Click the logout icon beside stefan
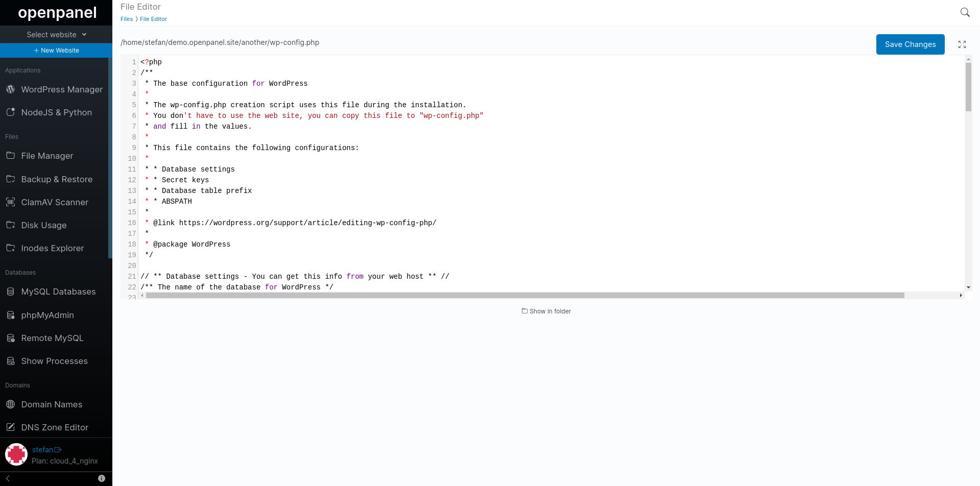980x486 pixels. tap(58, 450)
